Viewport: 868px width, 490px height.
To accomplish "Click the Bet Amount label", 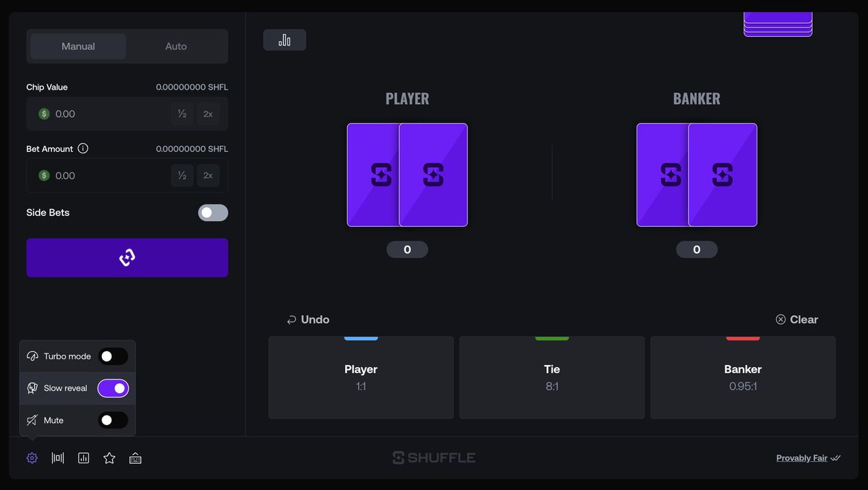I will click(50, 149).
